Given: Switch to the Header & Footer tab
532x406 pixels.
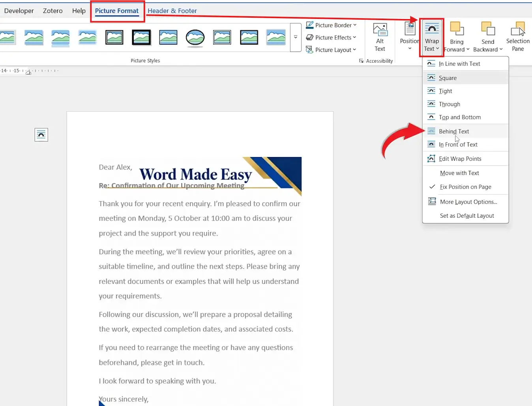Looking at the screenshot, I should 172,11.
